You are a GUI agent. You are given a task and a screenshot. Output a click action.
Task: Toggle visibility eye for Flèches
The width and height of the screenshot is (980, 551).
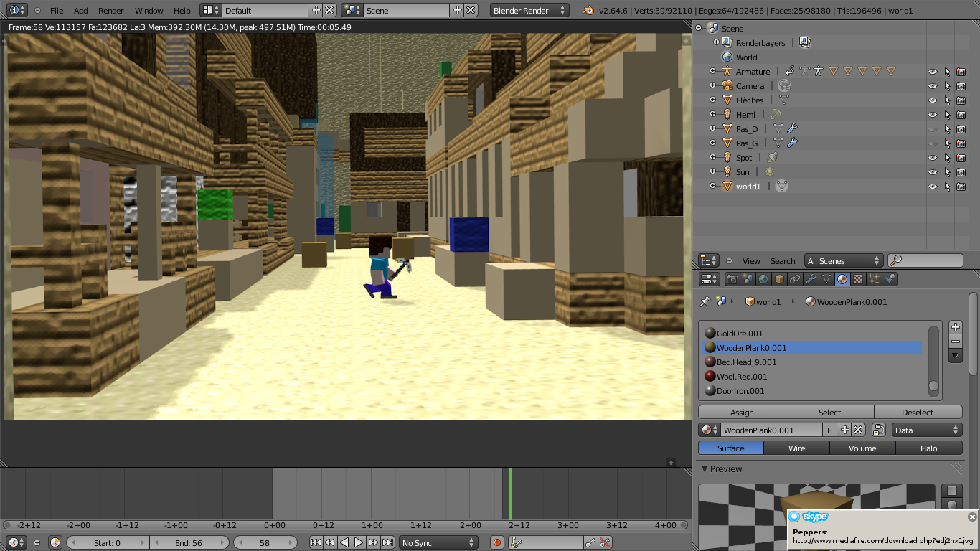[933, 100]
